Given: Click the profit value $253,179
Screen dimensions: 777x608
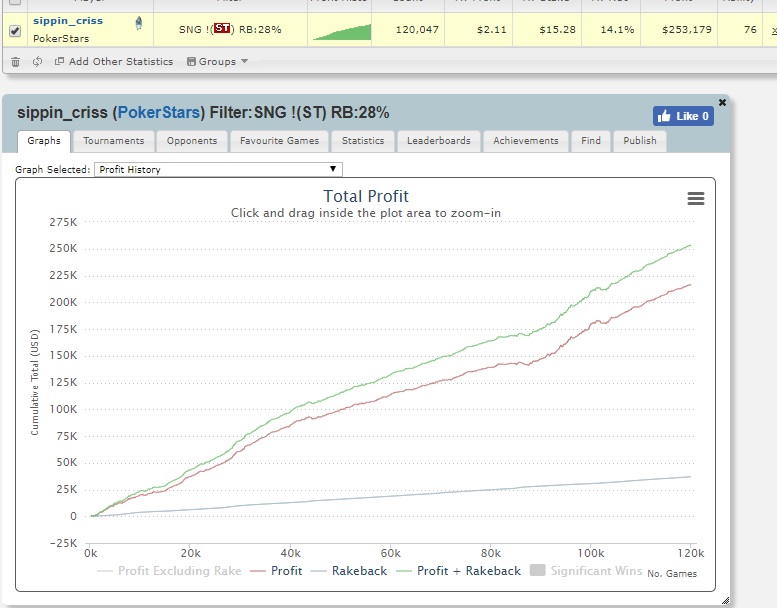Looking at the screenshot, I should [x=687, y=29].
